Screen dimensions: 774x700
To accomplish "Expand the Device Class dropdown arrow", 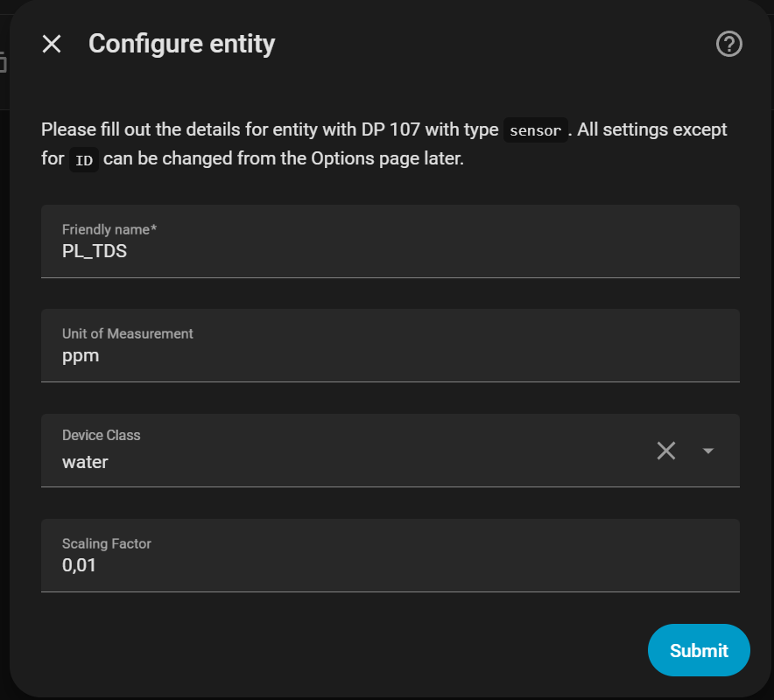I will tap(708, 451).
